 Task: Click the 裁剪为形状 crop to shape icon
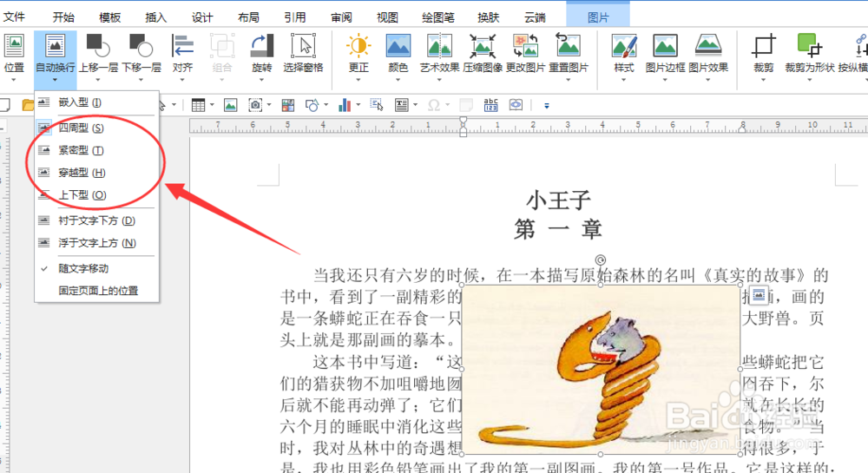click(x=809, y=46)
